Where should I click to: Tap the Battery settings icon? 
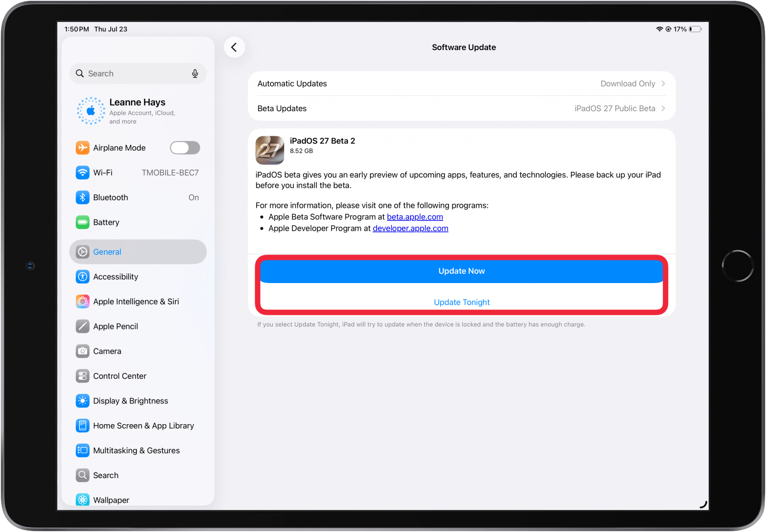(82, 222)
